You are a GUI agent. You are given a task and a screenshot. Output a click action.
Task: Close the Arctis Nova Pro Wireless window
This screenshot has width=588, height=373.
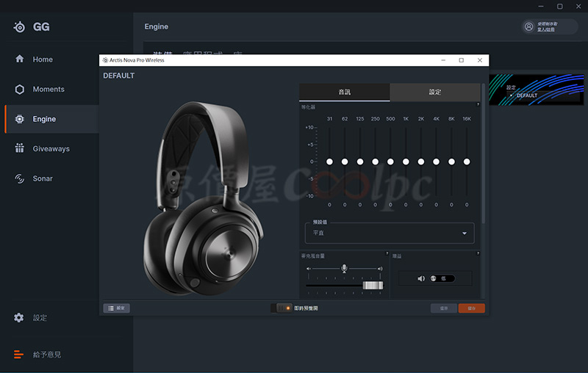pos(480,60)
